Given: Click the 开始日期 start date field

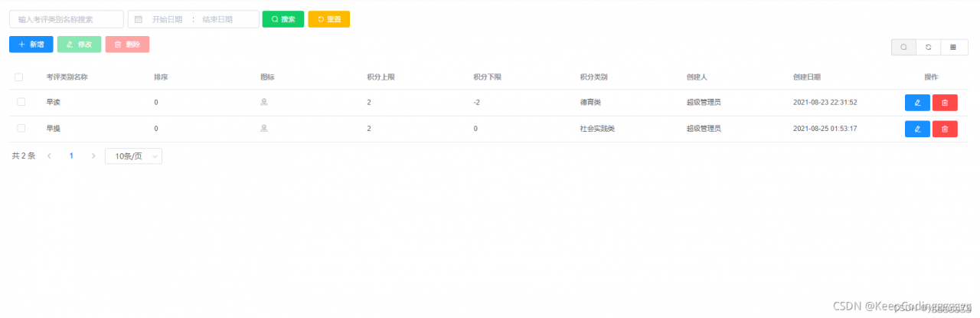Looking at the screenshot, I should click(167, 19).
